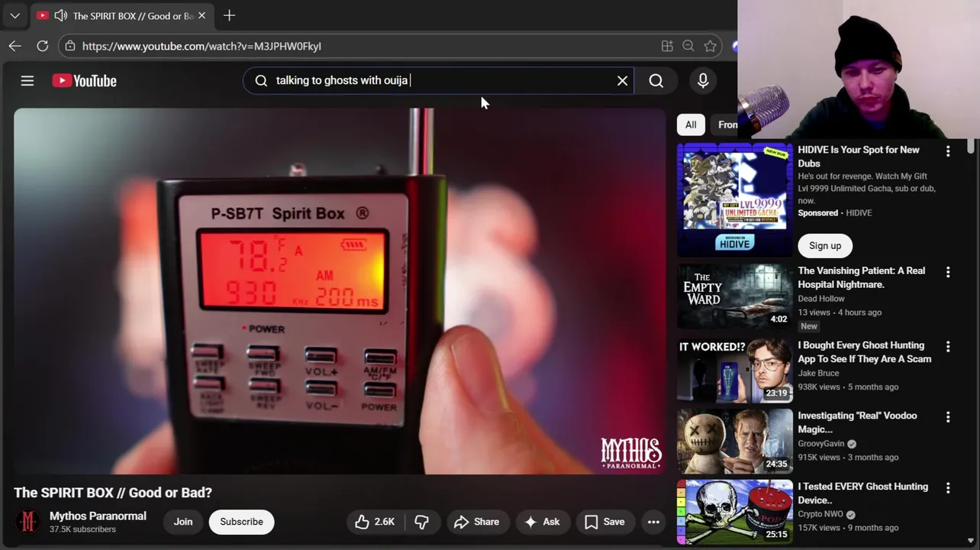Screen dimensions: 980x550
Task: Click the Spirit Box video player
Action: [340, 291]
